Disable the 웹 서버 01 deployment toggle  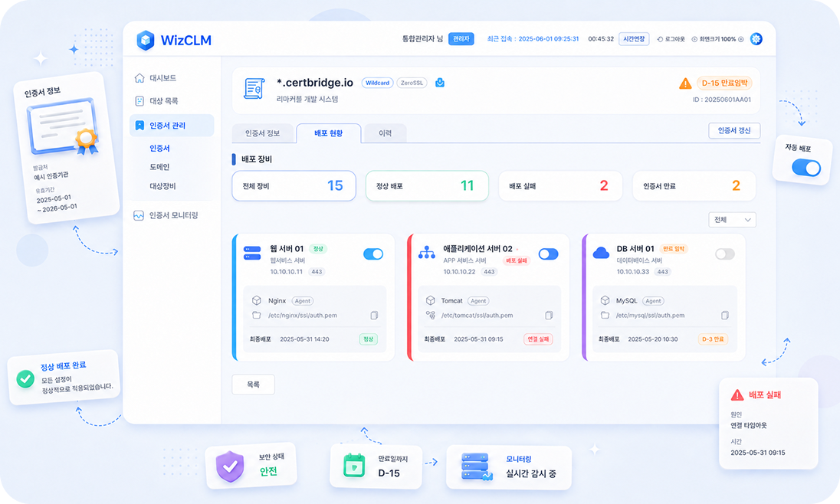(372, 254)
